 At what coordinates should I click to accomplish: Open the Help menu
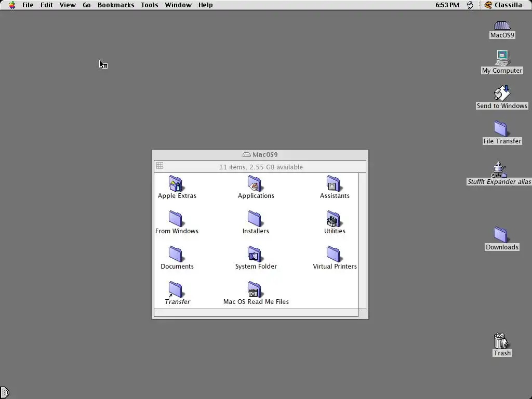[x=205, y=5]
